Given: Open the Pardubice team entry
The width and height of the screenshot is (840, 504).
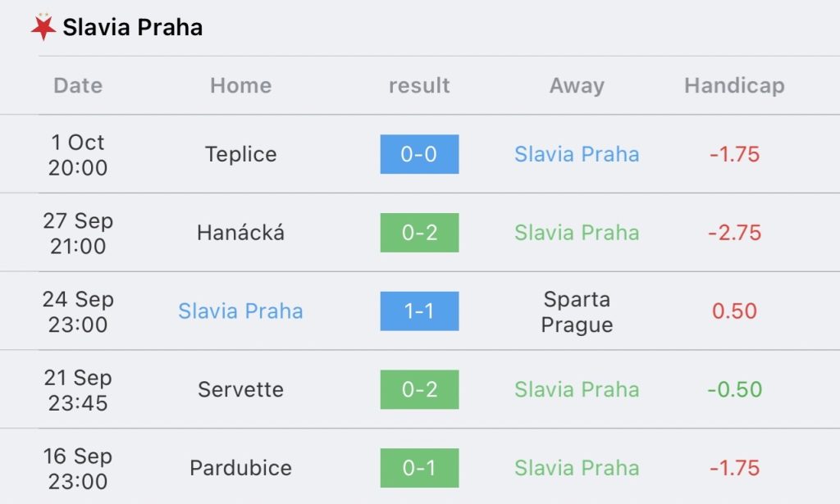Looking at the screenshot, I should coord(241,468).
